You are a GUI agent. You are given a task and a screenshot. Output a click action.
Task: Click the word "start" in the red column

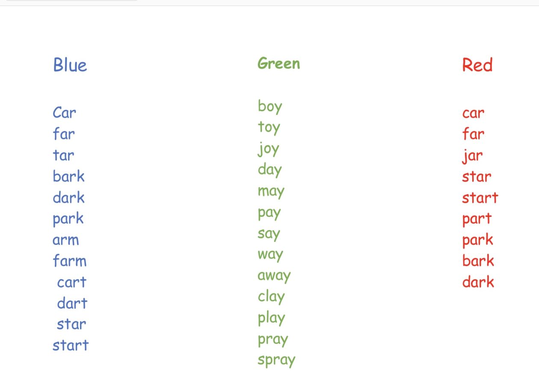480,198
